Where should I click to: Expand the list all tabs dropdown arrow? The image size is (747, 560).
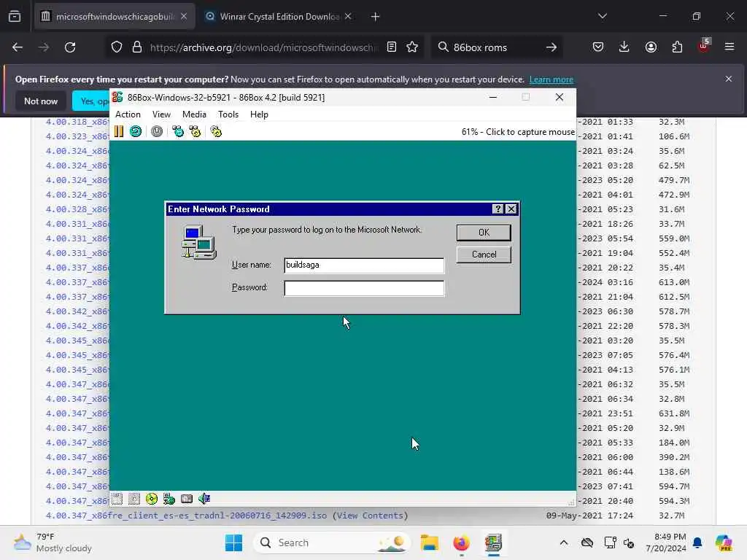(x=603, y=16)
